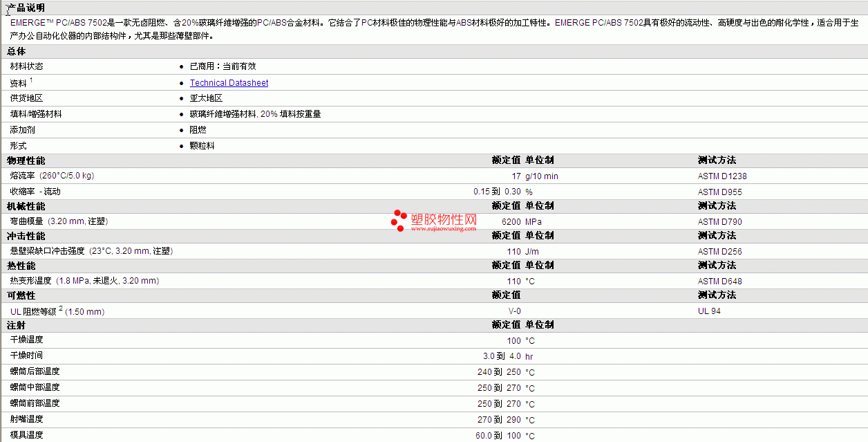Click the flexural modulus value 6200

click(x=511, y=222)
